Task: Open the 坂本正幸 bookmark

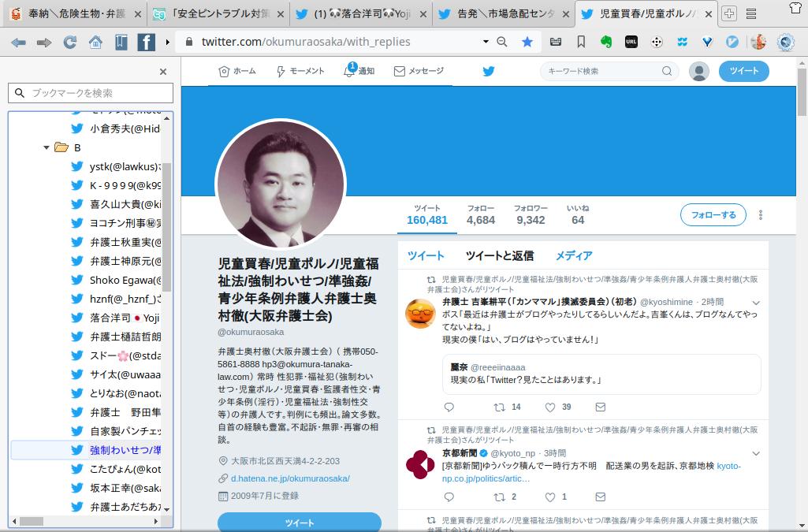Action: click(x=116, y=488)
